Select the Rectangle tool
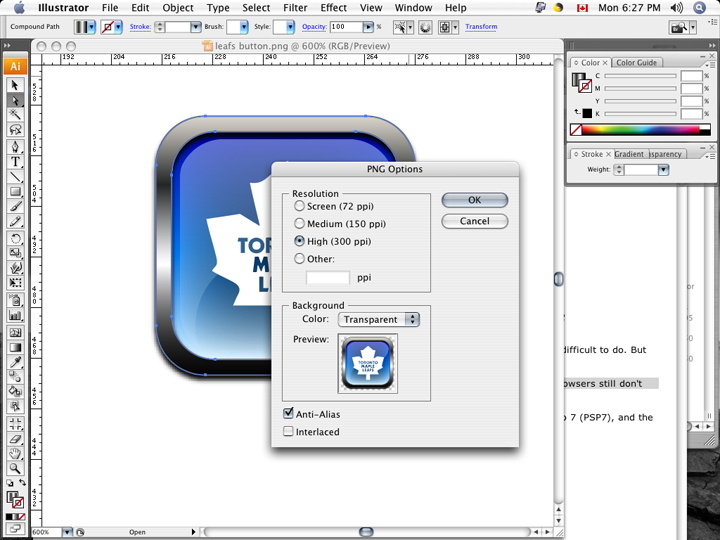This screenshot has height=540, width=720. (x=15, y=192)
